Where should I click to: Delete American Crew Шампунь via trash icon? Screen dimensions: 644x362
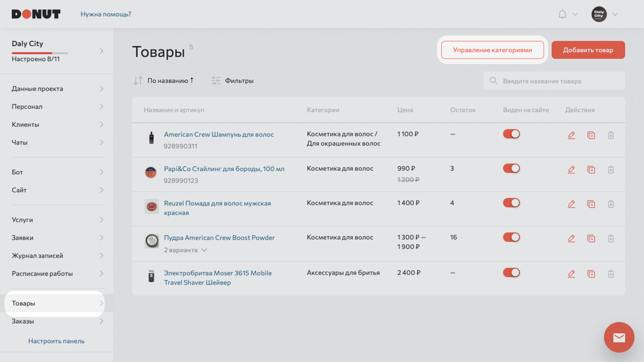coord(611,135)
